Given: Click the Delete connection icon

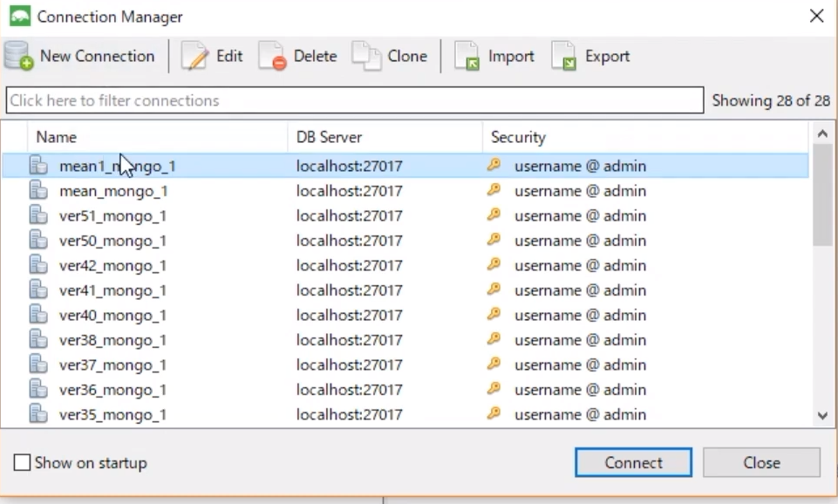Looking at the screenshot, I should (273, 56).
